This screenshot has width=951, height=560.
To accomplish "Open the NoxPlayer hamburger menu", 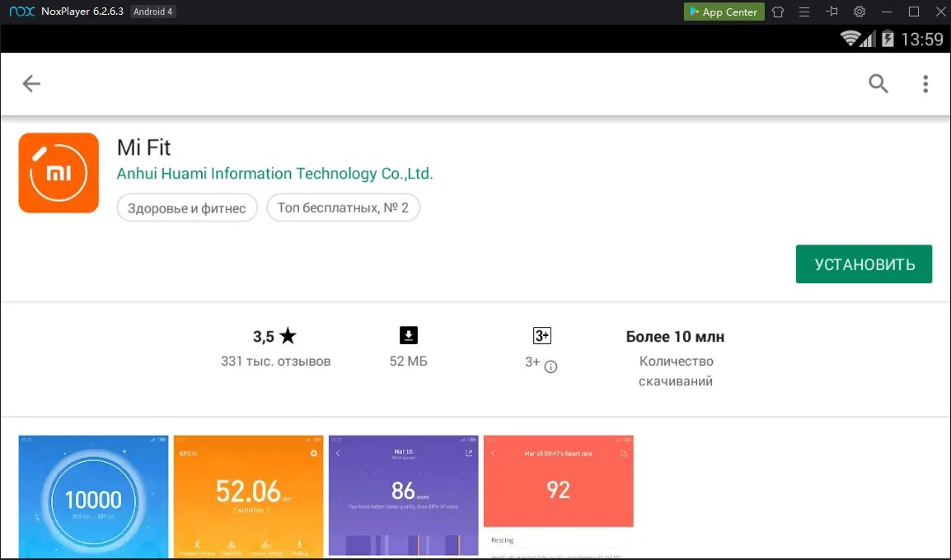I will [804, 12].
